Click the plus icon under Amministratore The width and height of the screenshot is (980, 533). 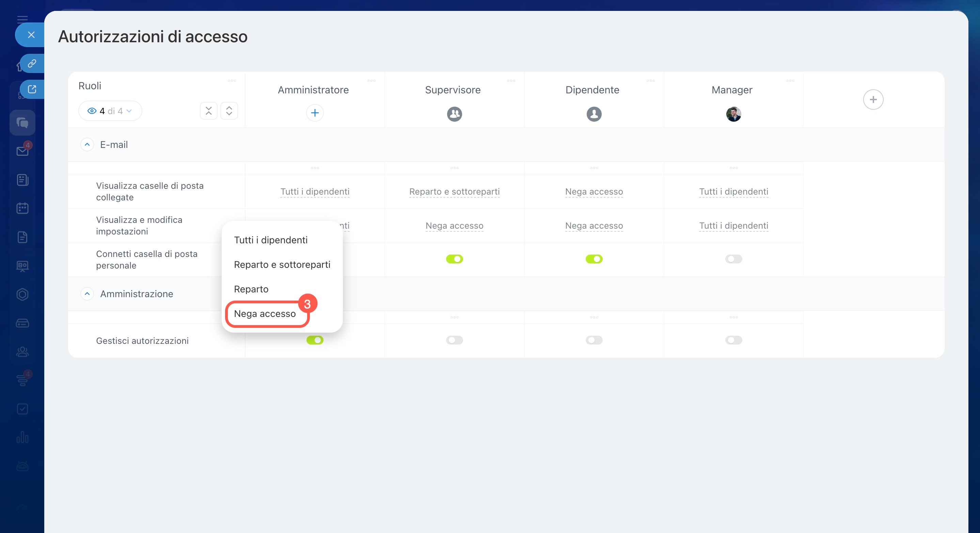315,113
